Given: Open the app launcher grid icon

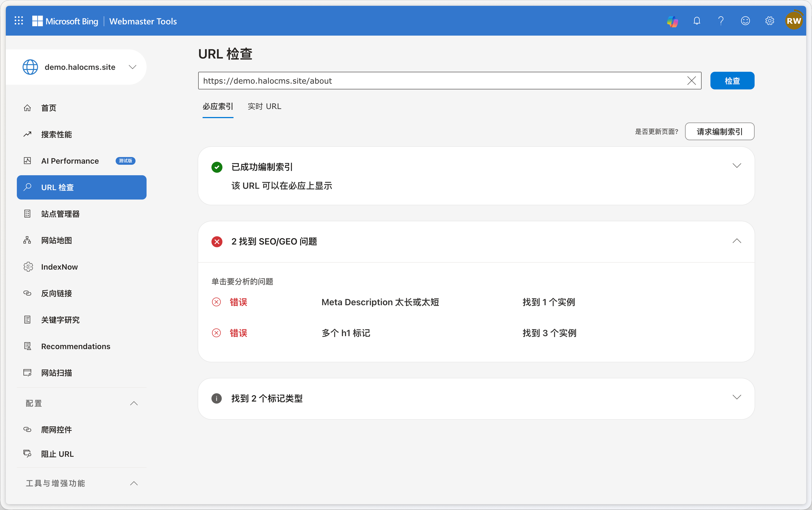Looking at the screenshot, I should pyautogui.click(x=19, y=21).
